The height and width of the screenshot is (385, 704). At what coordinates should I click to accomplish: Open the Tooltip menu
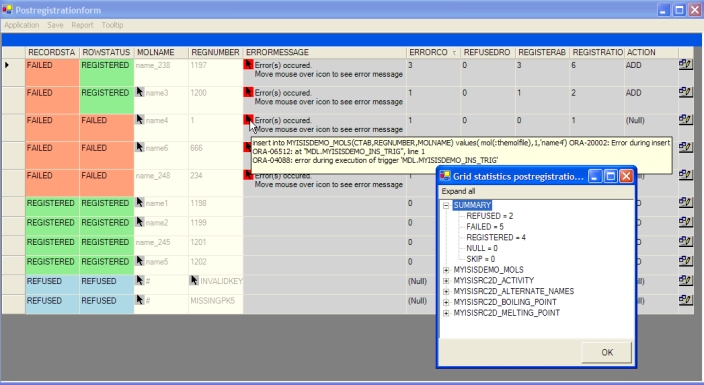(x=112, y=25)
